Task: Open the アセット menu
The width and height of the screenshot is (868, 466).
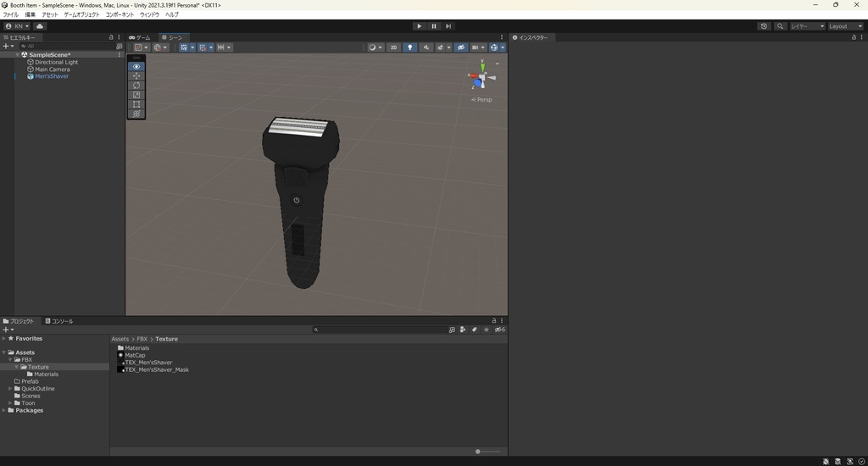Action: (x=50, y=15)
